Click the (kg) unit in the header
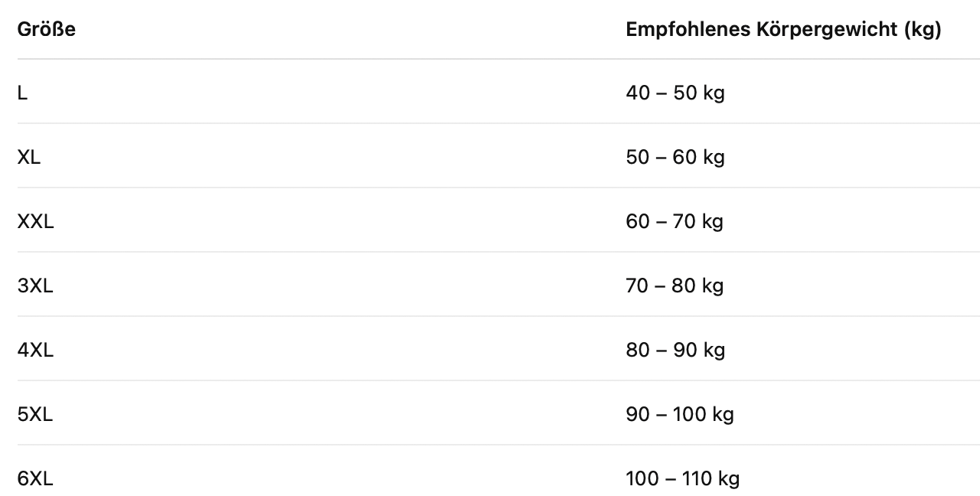 923,30
